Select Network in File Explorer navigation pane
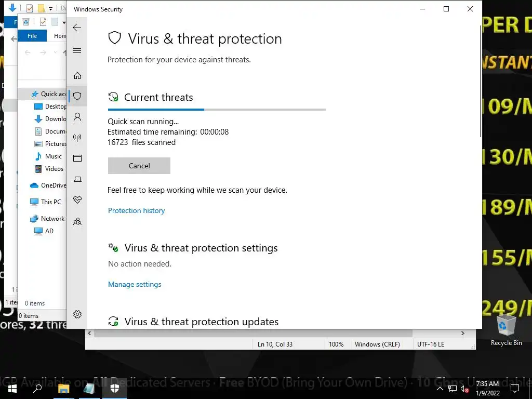The image size is (532, 399). pyautogui.click(x=47, y=219)
